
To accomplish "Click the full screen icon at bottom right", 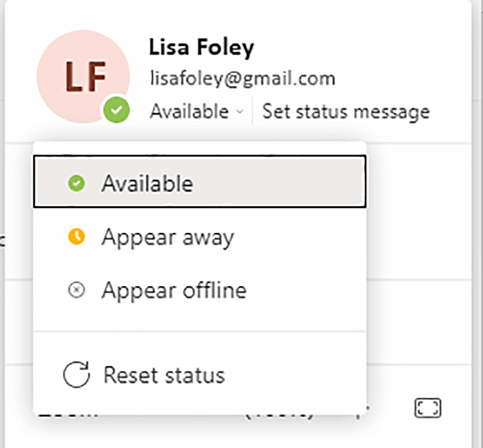I will 428,408.
